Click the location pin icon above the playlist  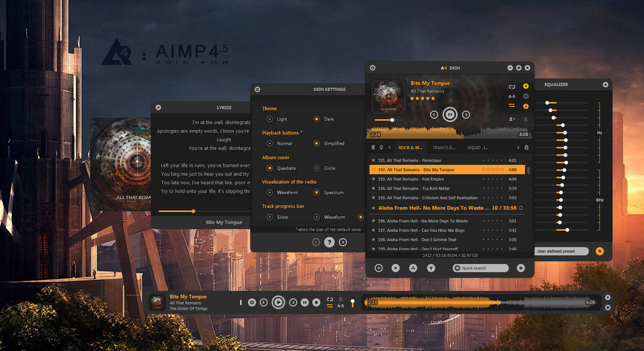(381, 147)
